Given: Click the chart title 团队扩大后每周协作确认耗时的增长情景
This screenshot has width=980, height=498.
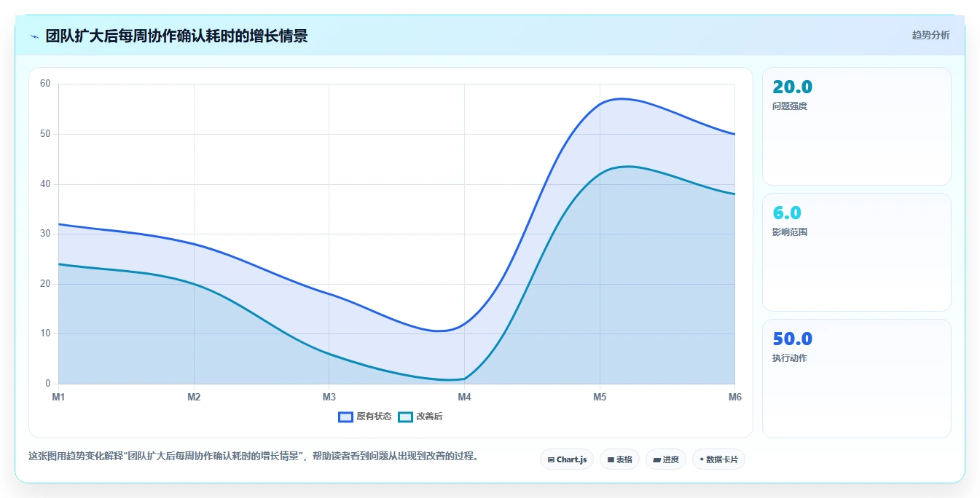Looking at the screenshot, I should point(176,36).
